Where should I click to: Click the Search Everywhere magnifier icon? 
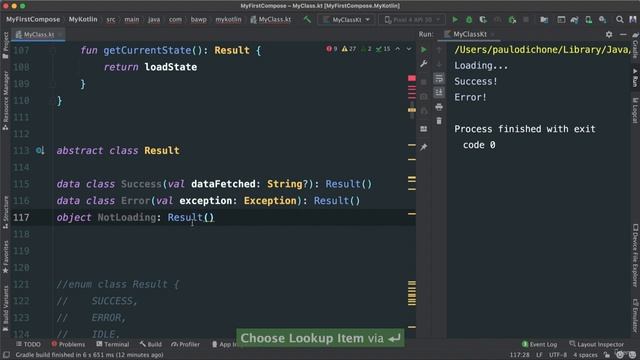tap(620, 19)
